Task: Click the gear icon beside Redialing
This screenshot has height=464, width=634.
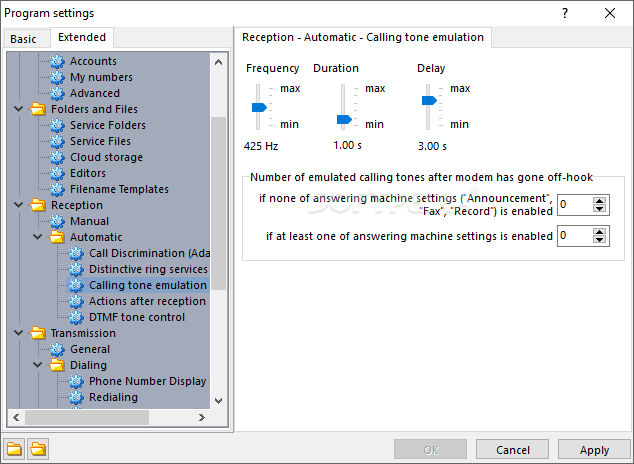Action: point(76,397)
